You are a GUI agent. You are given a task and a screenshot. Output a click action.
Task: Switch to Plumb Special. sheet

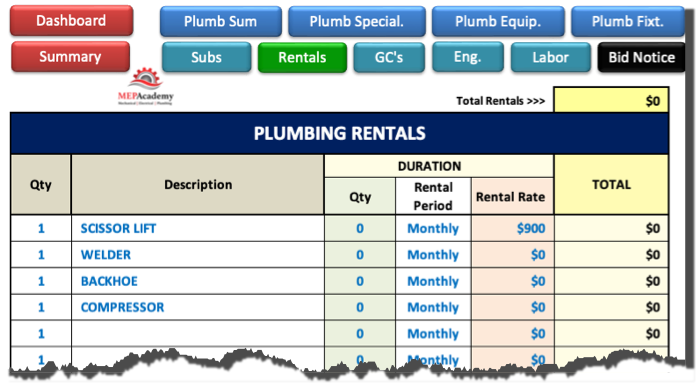pos(356,21)
